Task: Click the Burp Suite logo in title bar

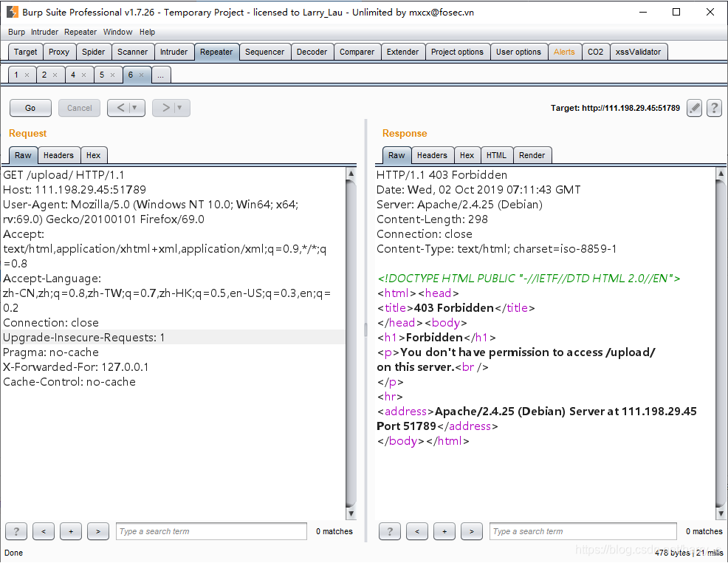Action: point(12,12)
